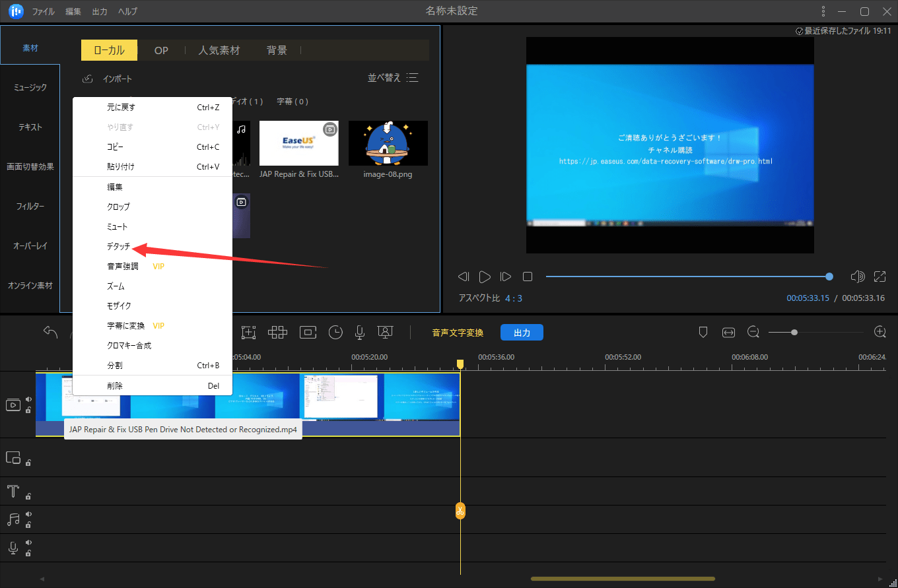Click the timeline zoom slider
898x588 pixels.
pos(816,332)
